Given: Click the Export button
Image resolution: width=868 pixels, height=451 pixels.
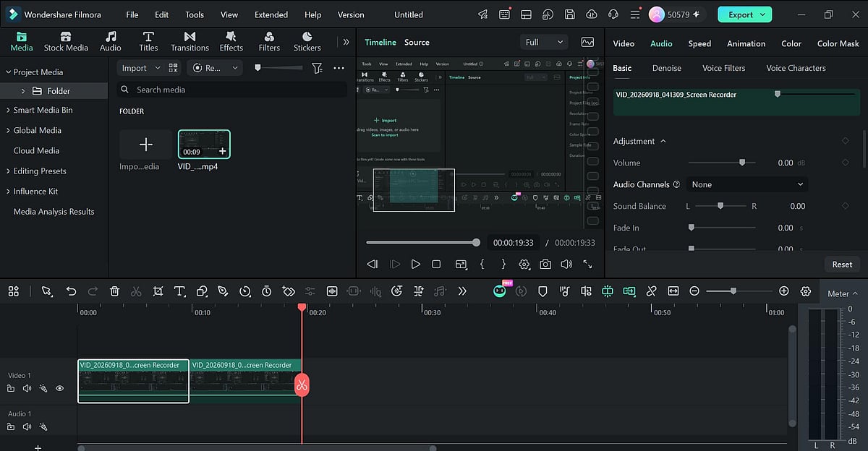Looking at the screenshot, I should (x=744, y=14).
